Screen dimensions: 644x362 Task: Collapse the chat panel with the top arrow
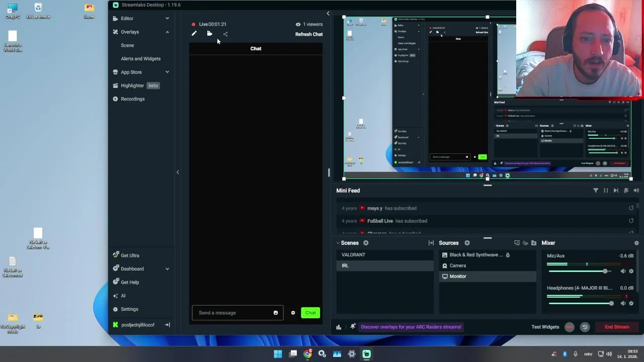click(x=328, y=14)
